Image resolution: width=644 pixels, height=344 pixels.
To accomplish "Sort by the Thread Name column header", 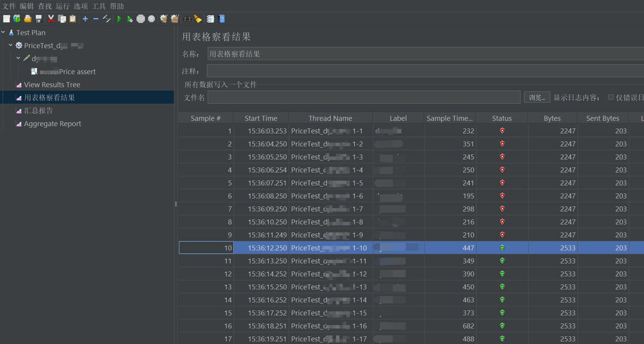I will point(330,118).
